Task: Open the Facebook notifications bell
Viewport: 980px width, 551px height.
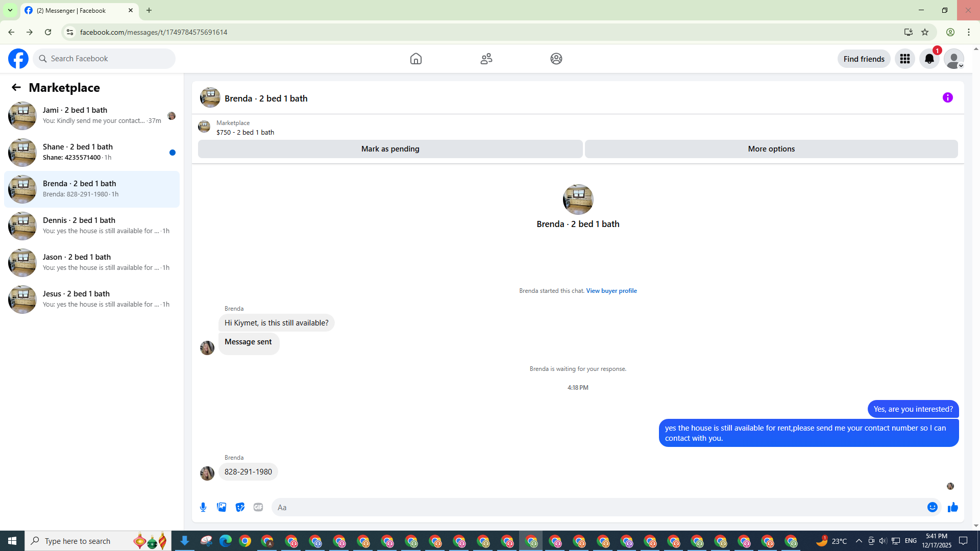Action: [x=929, y=59]
